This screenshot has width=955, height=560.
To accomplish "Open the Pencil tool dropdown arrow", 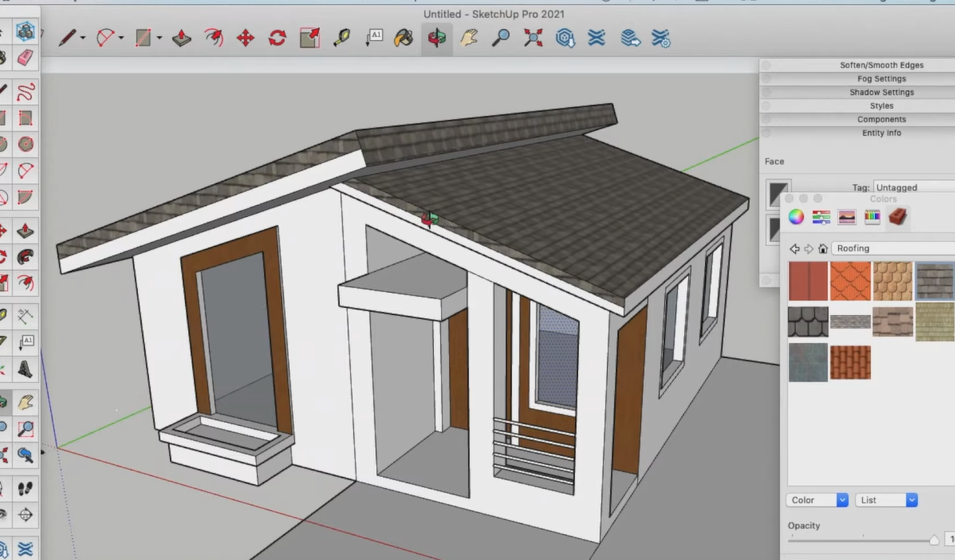I will point(83,38).
